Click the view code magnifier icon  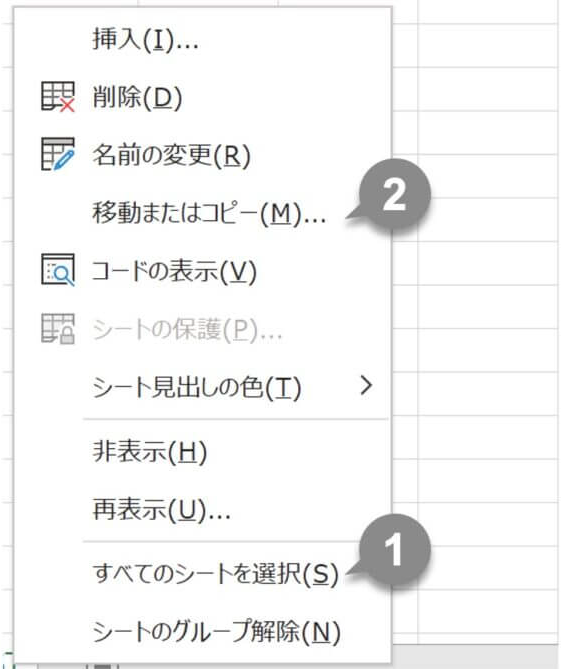click(x=58, y=270)
